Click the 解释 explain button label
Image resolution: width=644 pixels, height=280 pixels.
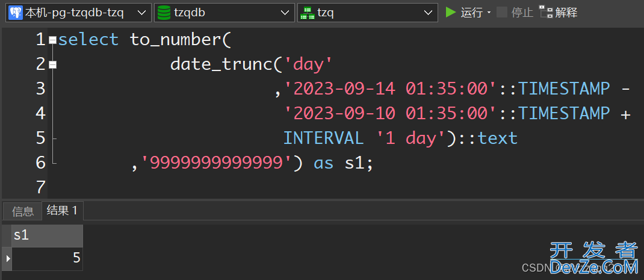pos(566,13)
